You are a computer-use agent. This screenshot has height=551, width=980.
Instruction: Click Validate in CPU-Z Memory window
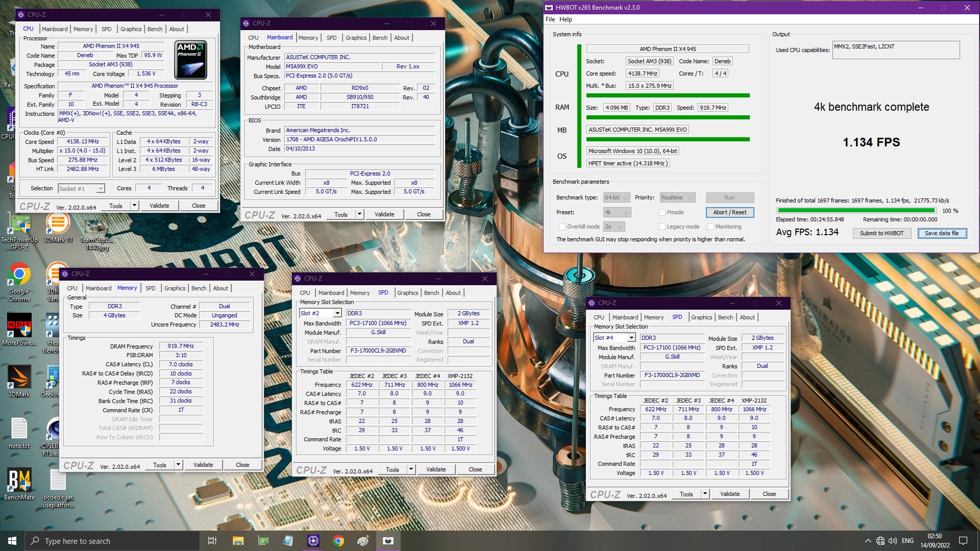point(203,465)
